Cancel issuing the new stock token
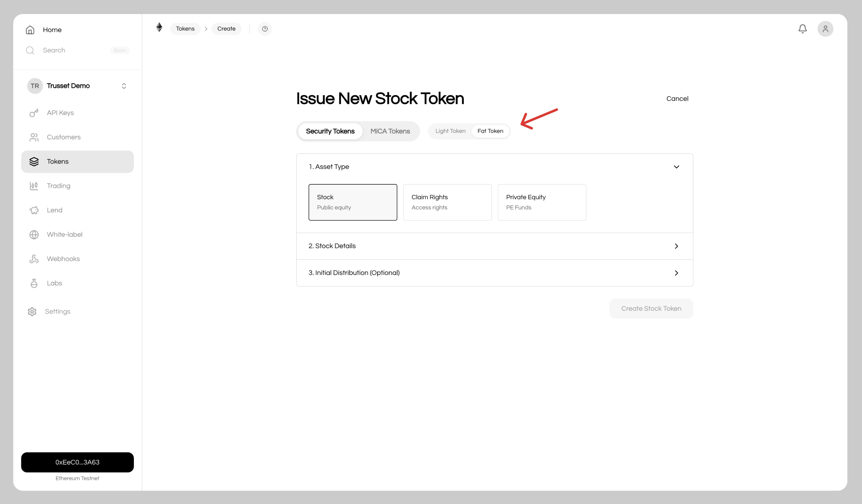 677,98
